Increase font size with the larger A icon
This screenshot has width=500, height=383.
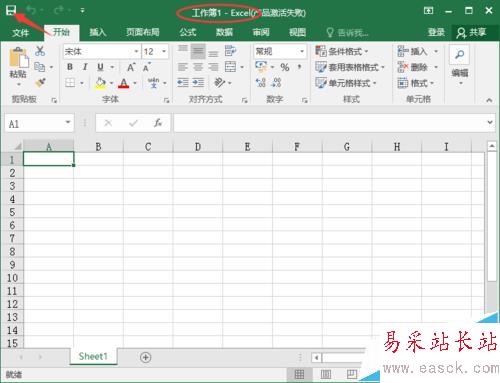[131, 67]
